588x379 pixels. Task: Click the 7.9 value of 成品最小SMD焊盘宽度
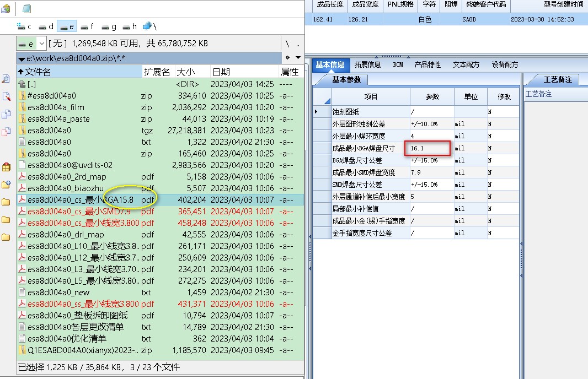(432, 172)
